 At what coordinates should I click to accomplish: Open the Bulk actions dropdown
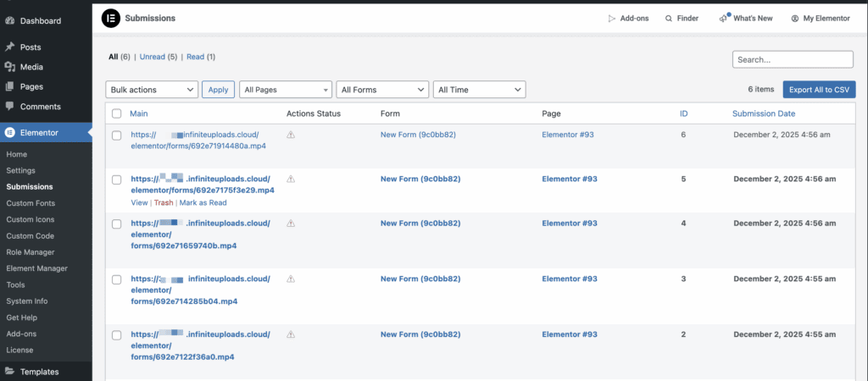click(x=153, y=90)
